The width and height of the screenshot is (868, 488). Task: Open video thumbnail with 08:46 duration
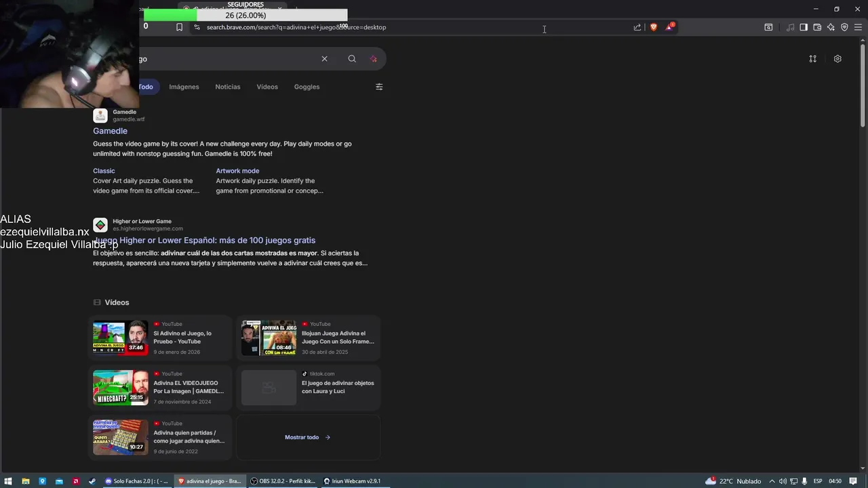tap(269, 338)
